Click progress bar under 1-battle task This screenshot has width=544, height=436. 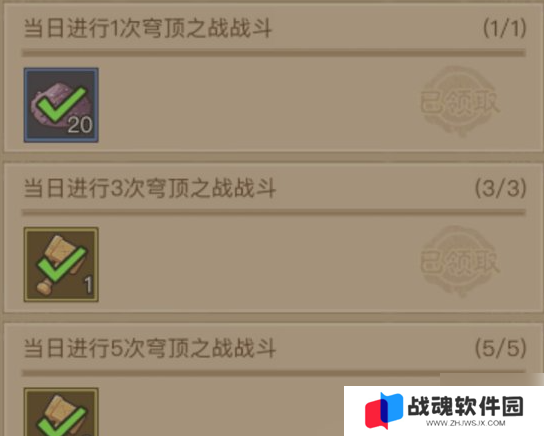(x=274, y=53)
